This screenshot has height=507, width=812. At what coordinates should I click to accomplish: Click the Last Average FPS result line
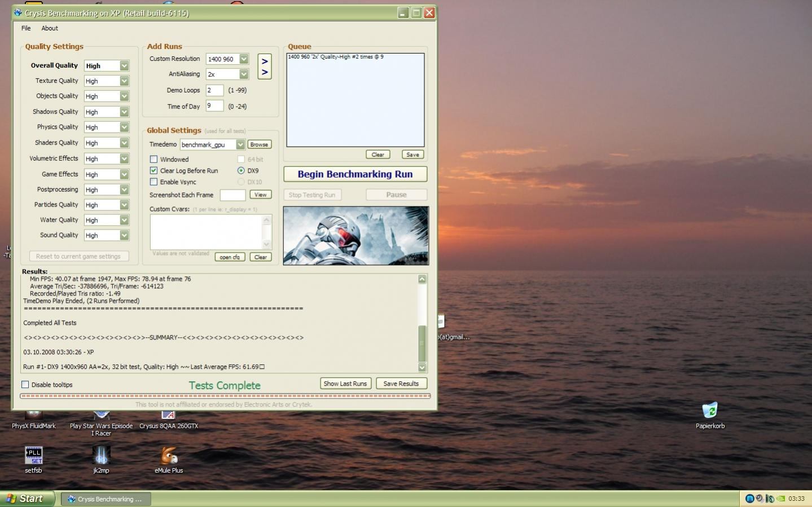pos(144,367)
